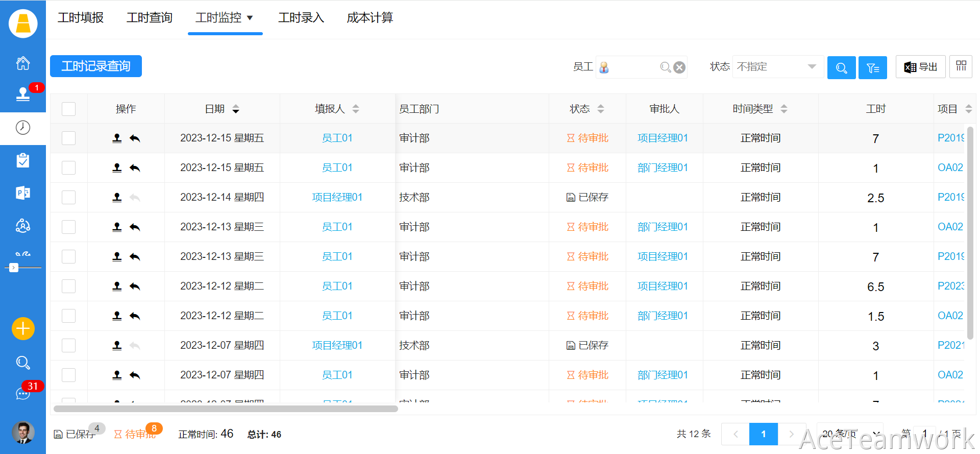Toggle the select-all header checkbox
The image size is (980, 454).
tap(68, 109)
